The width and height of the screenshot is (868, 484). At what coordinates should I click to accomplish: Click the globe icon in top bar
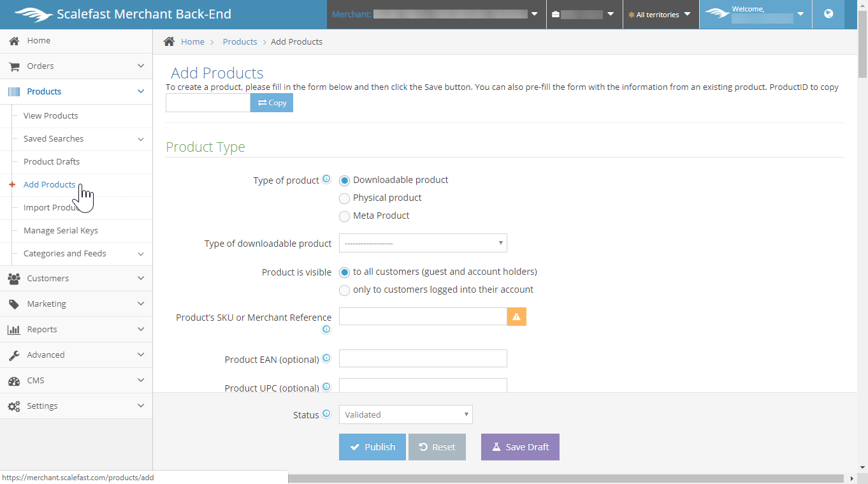pyautogui.click(x=828, y=14)
